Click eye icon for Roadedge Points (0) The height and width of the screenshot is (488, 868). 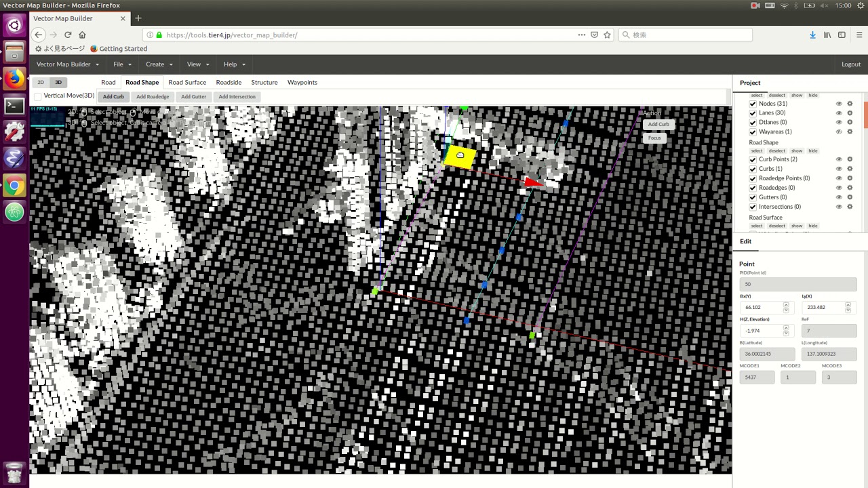[x=839, y=178]
